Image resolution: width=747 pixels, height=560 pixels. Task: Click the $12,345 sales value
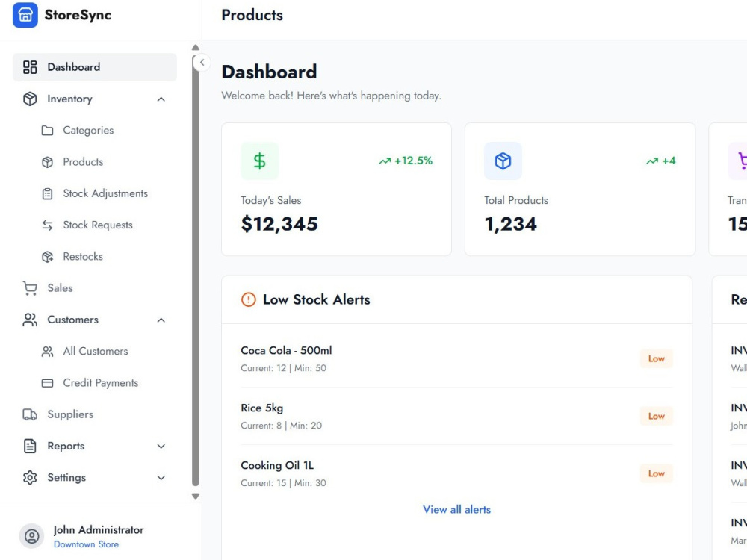pyautogui.click(x=279, y=224)
